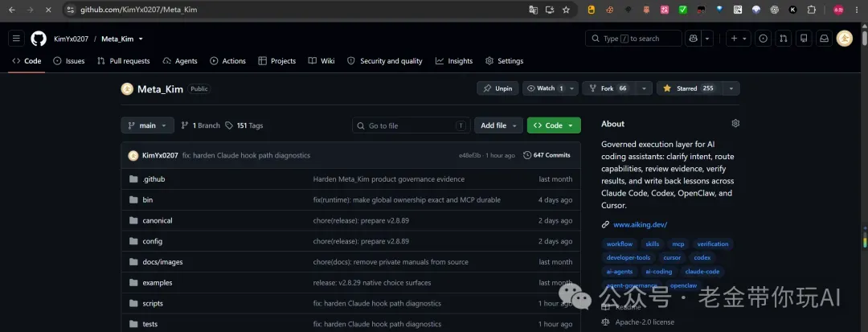Switch to the Code tab
The height and width of the screenshot is (332, 868).
coord(27,61)
